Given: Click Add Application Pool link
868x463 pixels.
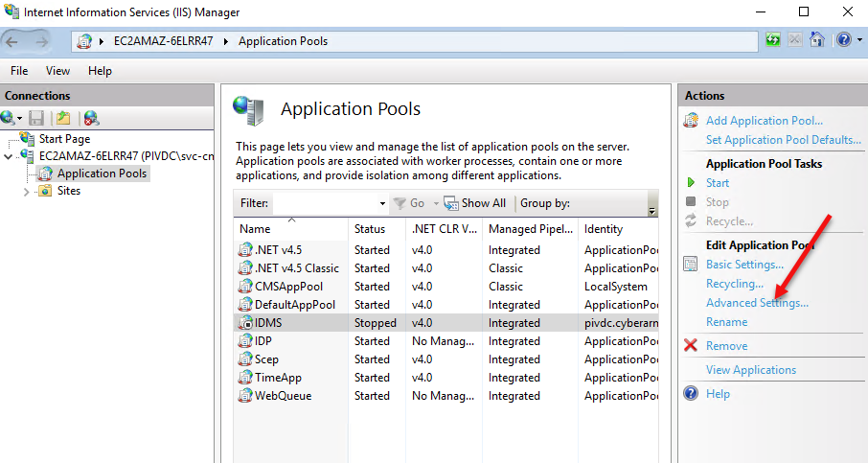Looking at the screenshot, I should point(764,120).
